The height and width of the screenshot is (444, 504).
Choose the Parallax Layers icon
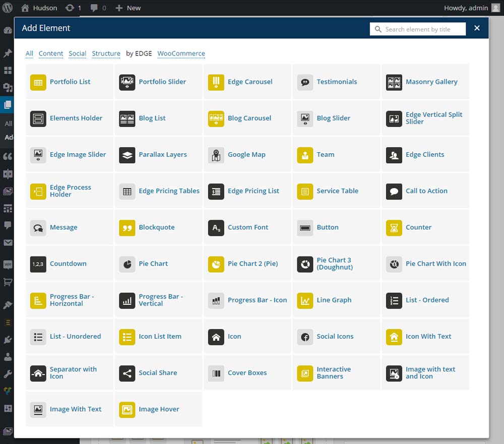127,155
